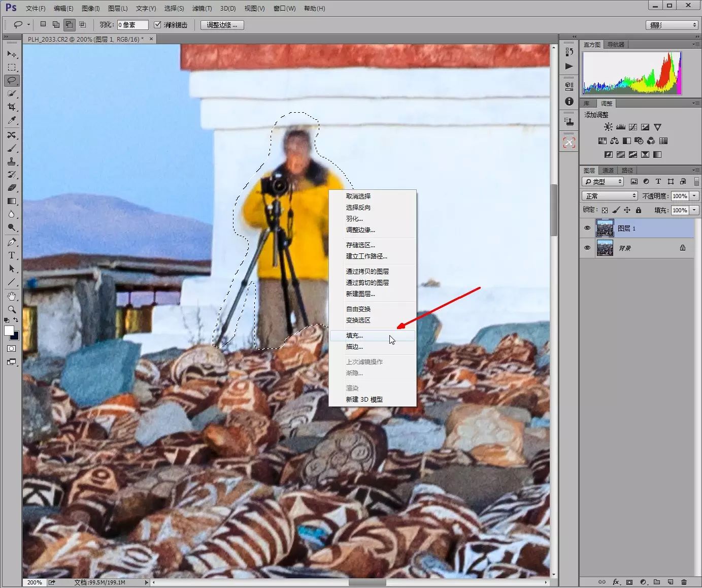Image resolution: width=702 pixels, height=588 pixels.
Task: Click the 调整边缘... button
Action: click(222, 25)
